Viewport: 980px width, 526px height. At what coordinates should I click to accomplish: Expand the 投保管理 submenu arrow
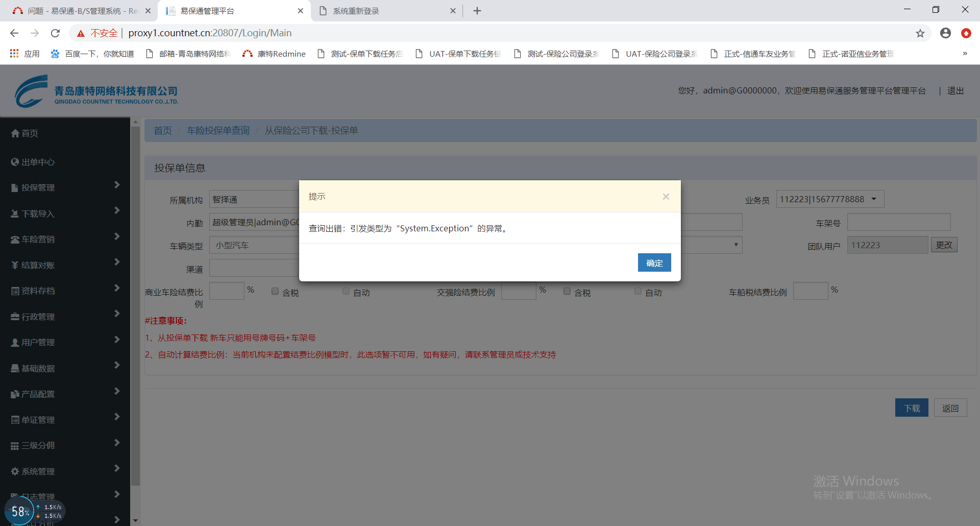click(117, 185)
